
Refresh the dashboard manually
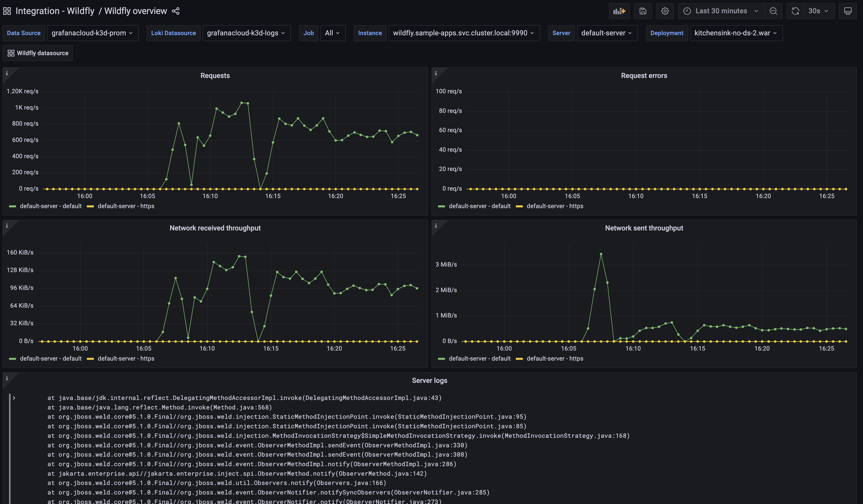coord(795,11)
